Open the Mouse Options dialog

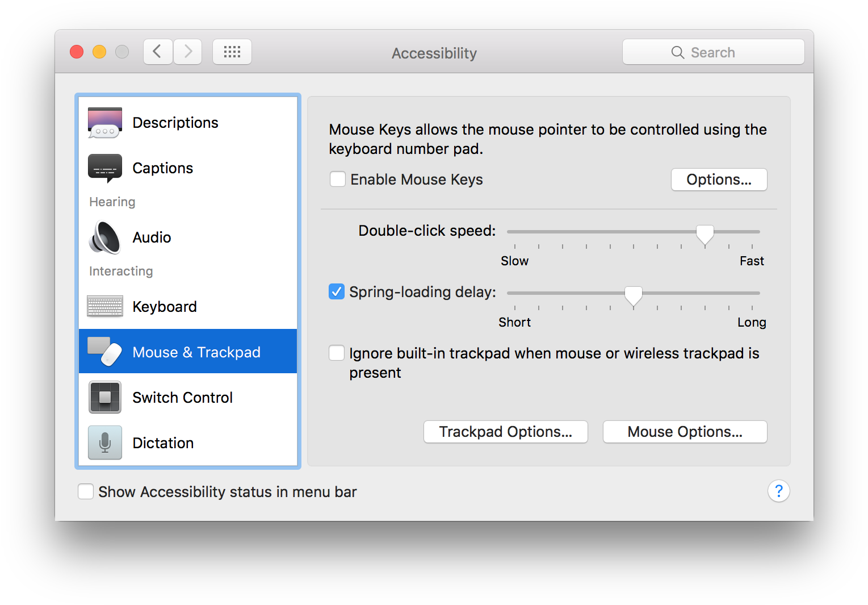point(684,431)
